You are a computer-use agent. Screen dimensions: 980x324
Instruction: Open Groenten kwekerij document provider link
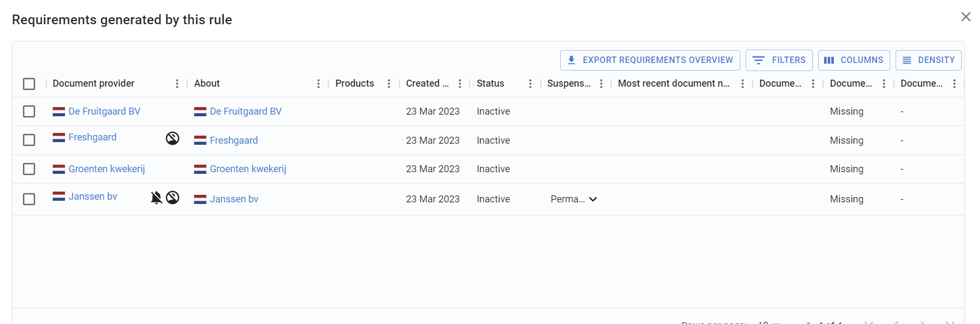coord(107,169)
